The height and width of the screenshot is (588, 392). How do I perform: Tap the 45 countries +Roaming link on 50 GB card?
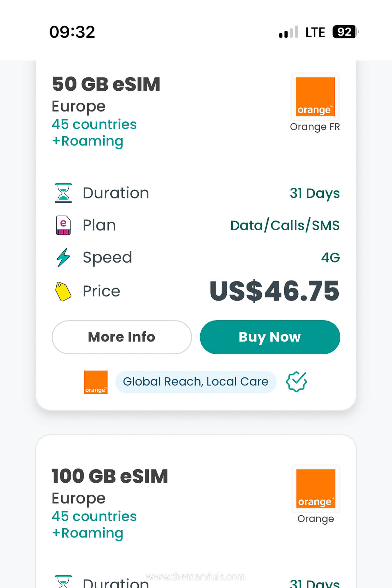[x=94, y=133]
